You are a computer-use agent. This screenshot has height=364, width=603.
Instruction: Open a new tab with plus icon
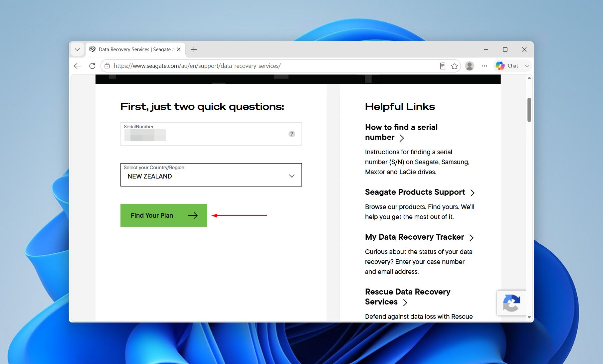(194, 50)
